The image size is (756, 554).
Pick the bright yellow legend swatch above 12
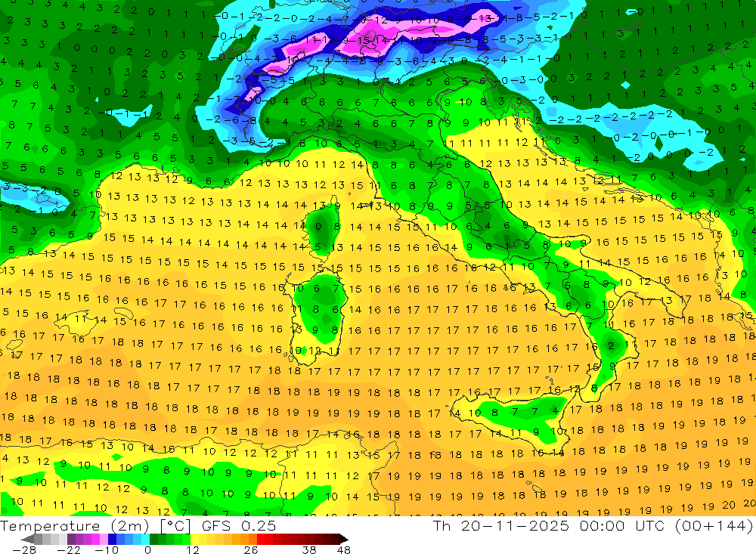195,539
